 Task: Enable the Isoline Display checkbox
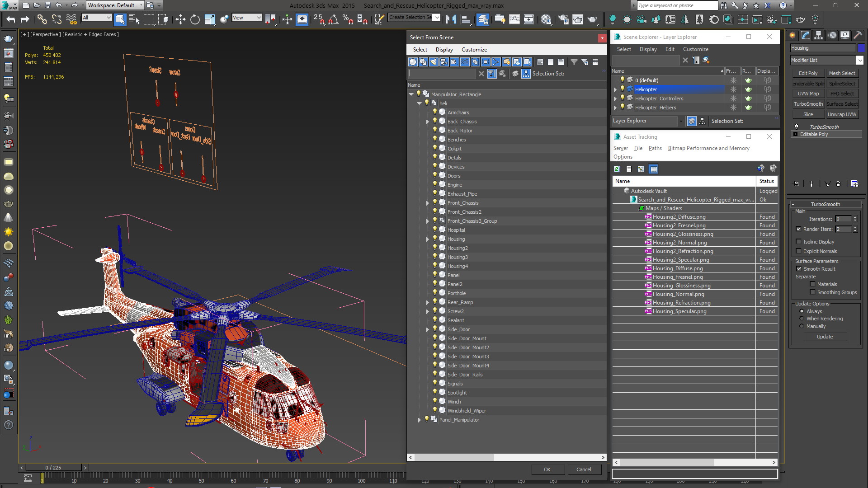click(799, 242)
